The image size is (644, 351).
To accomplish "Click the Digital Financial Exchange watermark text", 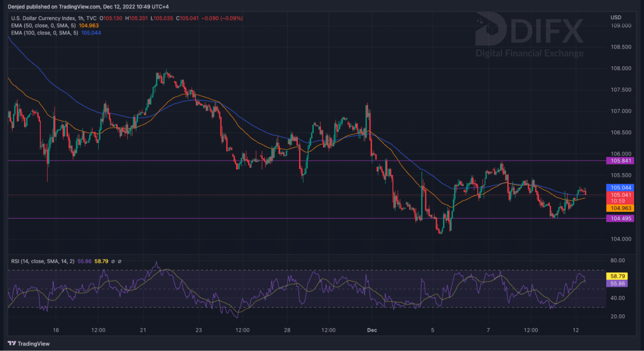I will pos(529,53).
